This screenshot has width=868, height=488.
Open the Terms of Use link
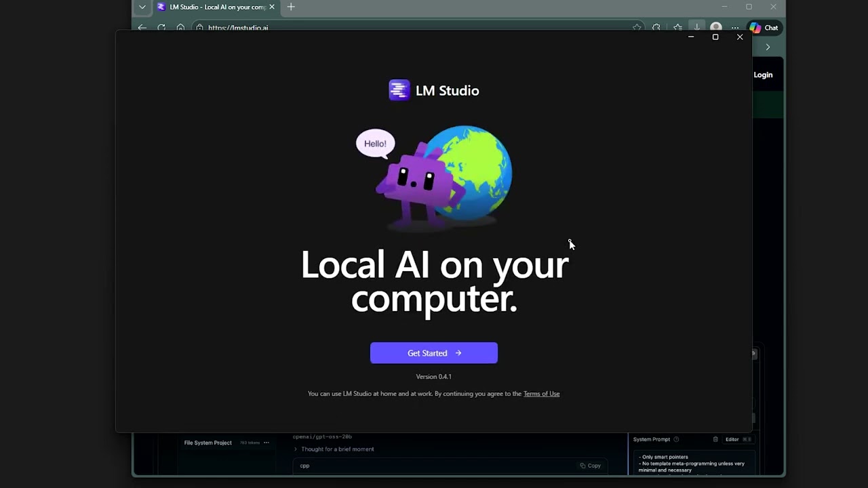(x=541, y=394)
